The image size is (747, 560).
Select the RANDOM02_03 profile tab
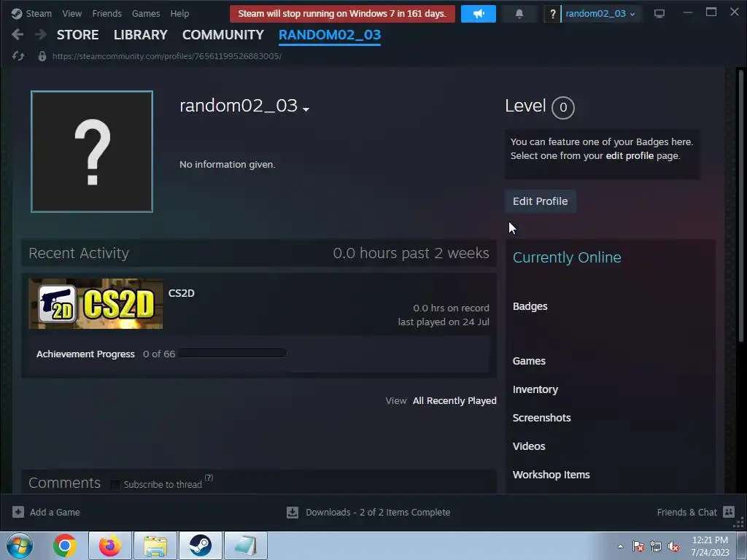point(330,35)
